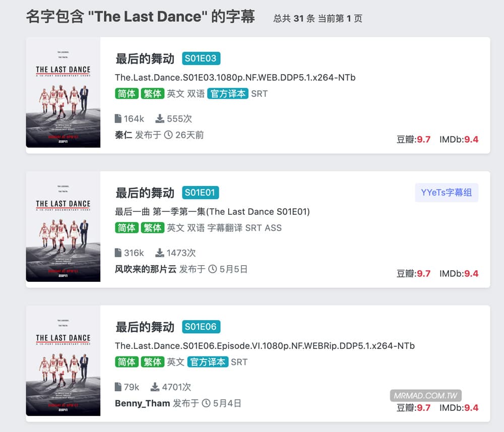Open first 最后的舞动 subtitle title

click(145, 59)
